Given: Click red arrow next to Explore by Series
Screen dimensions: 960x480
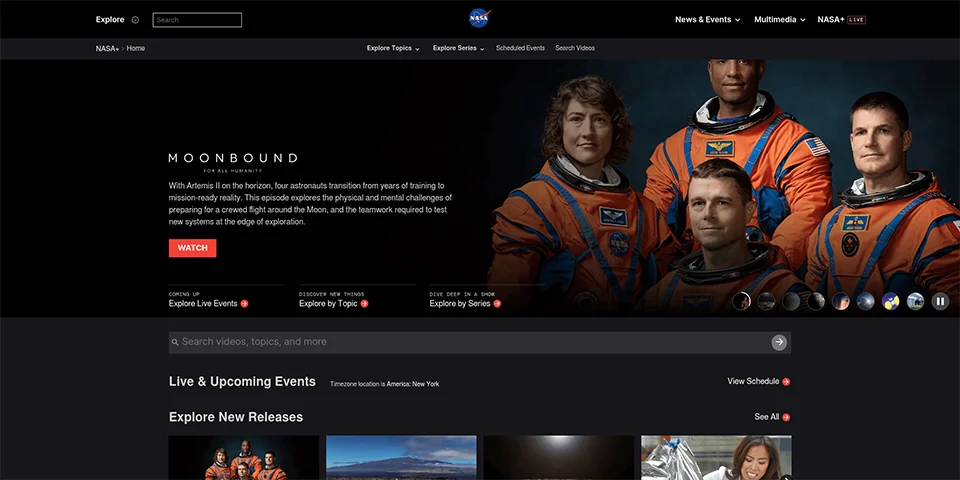Looking at the screenshot, I should [x=497, y=304].
